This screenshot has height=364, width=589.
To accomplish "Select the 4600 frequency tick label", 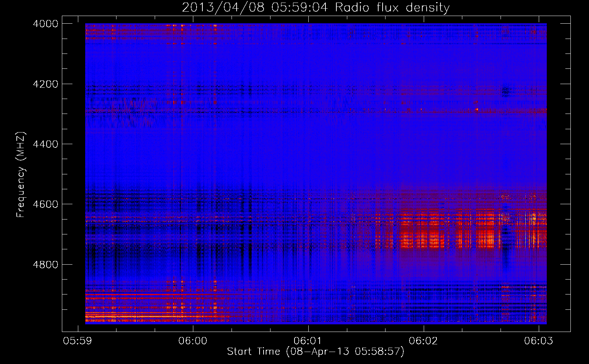I will [x=46, y=204].
